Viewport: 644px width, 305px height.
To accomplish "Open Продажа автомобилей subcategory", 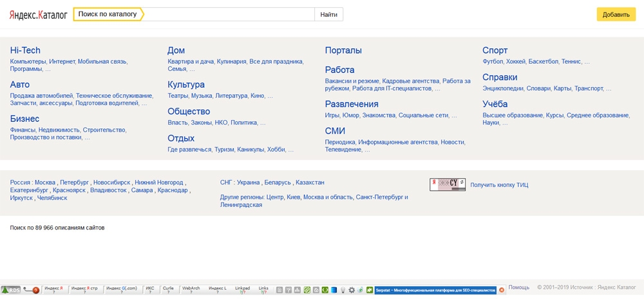I will (41, 96).
